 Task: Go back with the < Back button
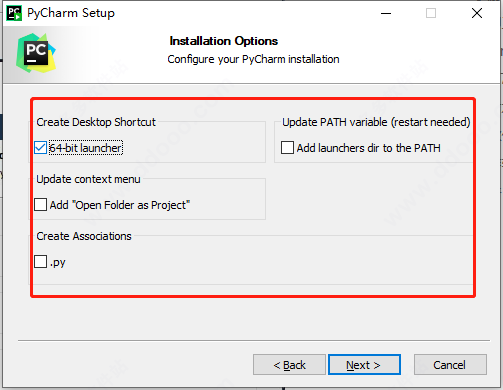pyautogui.click(x=289, y=365)
